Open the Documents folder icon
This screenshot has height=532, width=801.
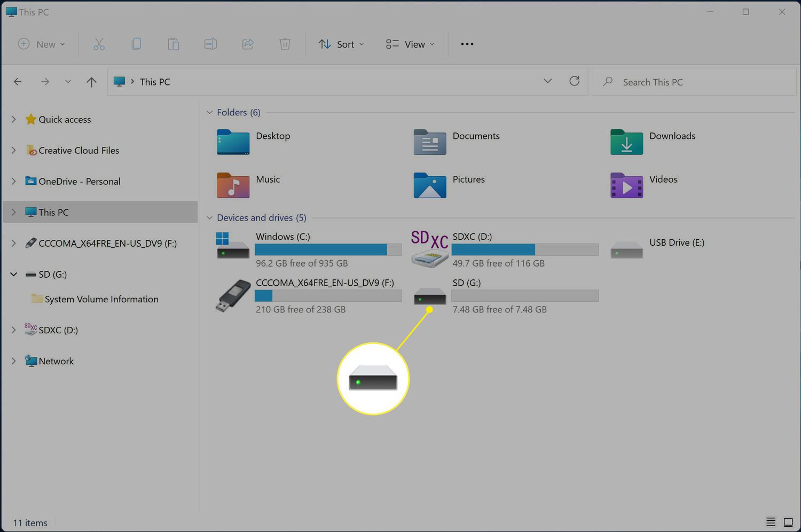[x=430, y=142]
